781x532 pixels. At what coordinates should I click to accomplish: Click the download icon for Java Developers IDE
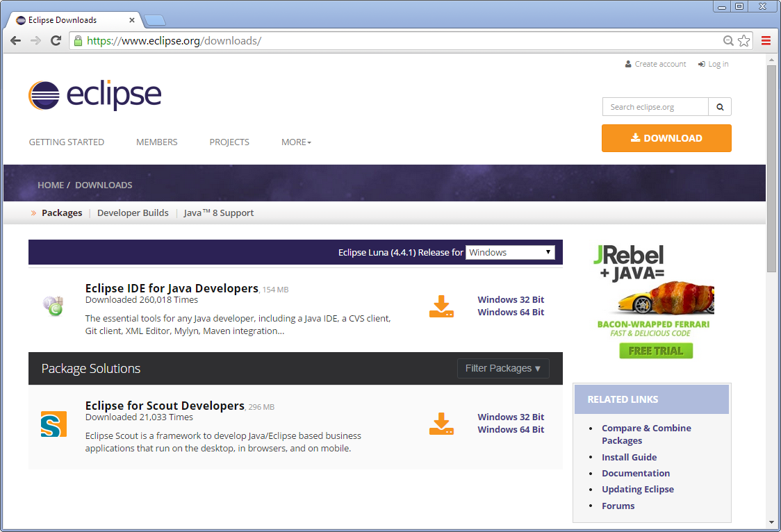pos(441,306)
